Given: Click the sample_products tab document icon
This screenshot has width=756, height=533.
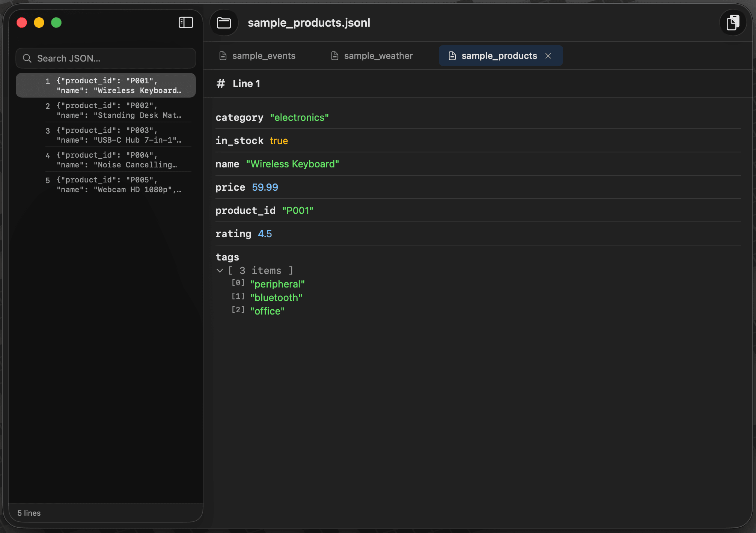Looking at the screenshot, I should click(x=452, y=56).
